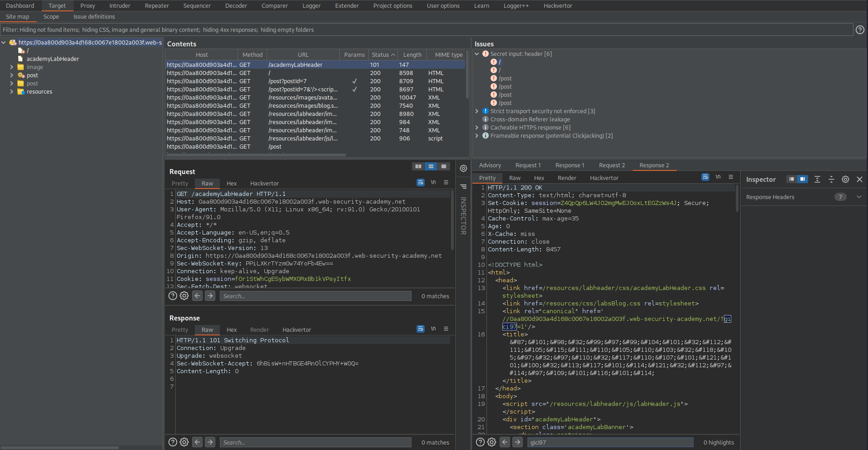The image size is (868, 450).
Task: Collapse all Inspector sections icon
Action: (831, 180)
